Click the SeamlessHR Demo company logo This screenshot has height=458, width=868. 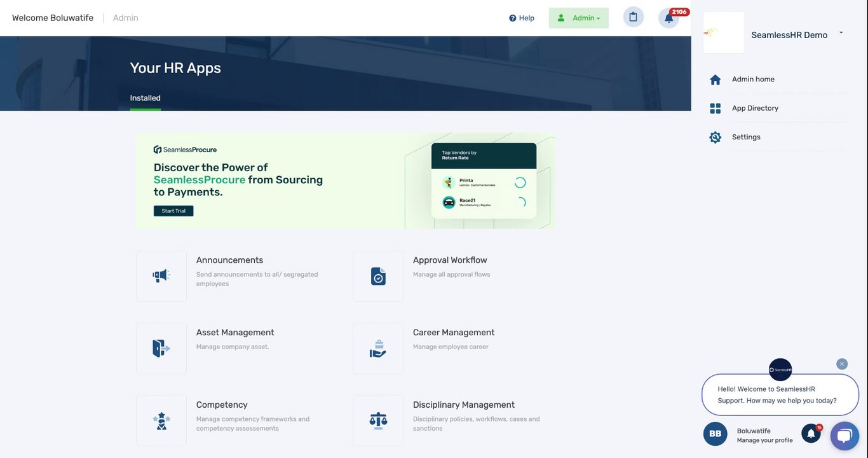coord(724,32)
